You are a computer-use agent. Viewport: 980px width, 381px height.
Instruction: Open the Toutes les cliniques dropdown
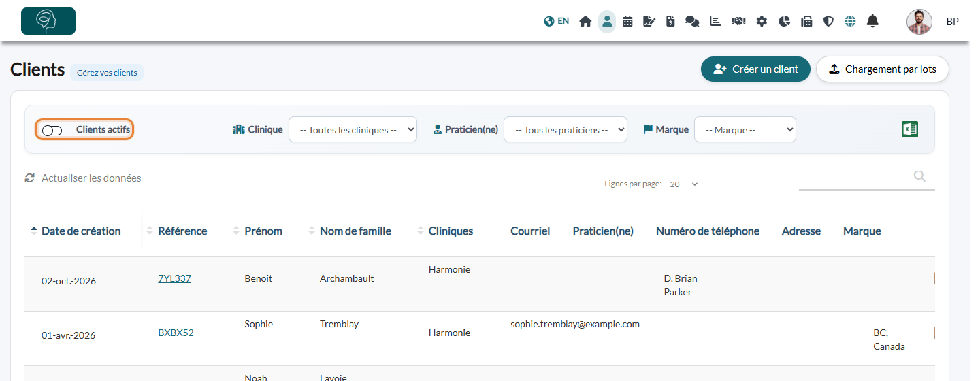click(x=353, y=129)
